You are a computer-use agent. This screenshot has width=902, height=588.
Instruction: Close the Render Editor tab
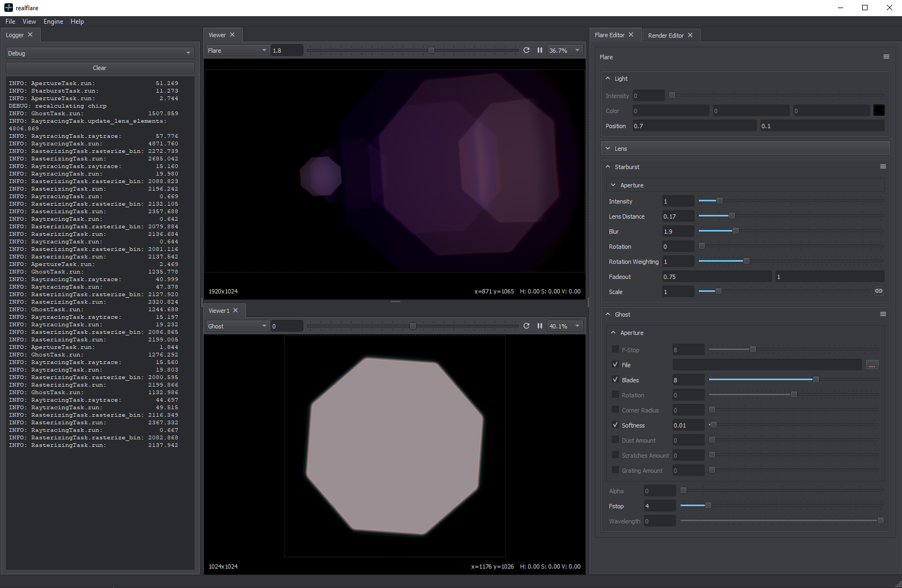pyautogui.click(x=690, y=35)
